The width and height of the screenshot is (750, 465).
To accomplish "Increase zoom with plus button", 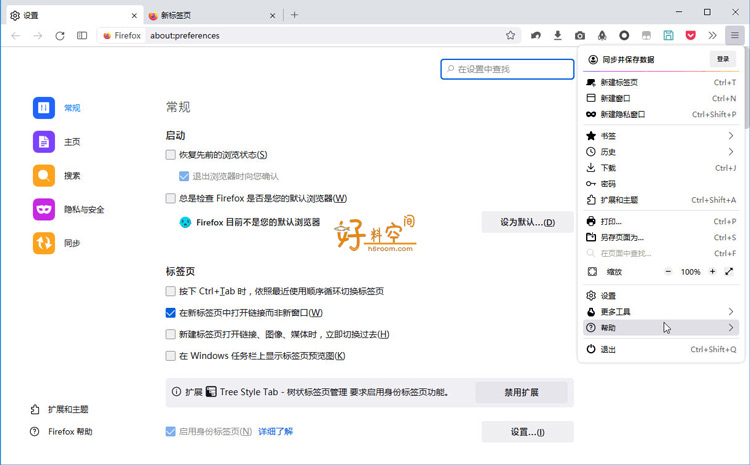I will click(x=712, y=272).
